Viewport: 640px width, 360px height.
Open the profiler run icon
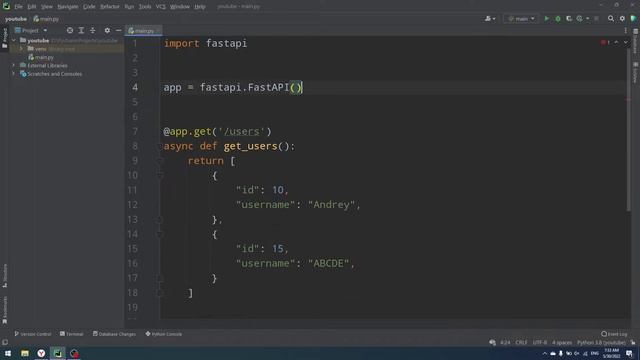point(580,19)
